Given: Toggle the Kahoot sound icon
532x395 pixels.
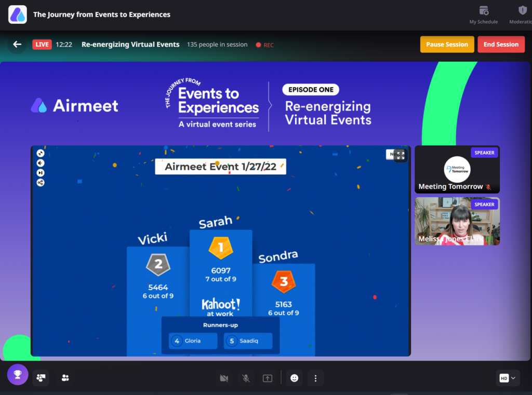Looking at the screenshot, I should [x=41, y=163].
